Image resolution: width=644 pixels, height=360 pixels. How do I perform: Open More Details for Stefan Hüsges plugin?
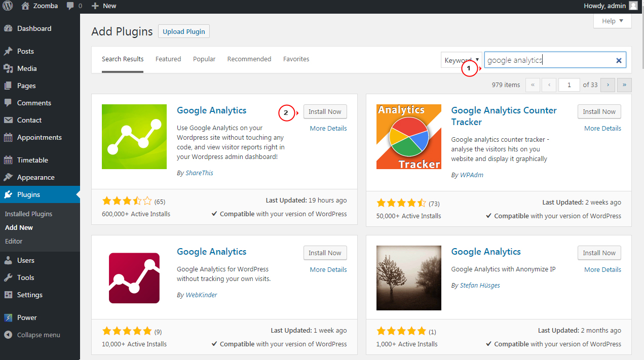click(602, 269)
